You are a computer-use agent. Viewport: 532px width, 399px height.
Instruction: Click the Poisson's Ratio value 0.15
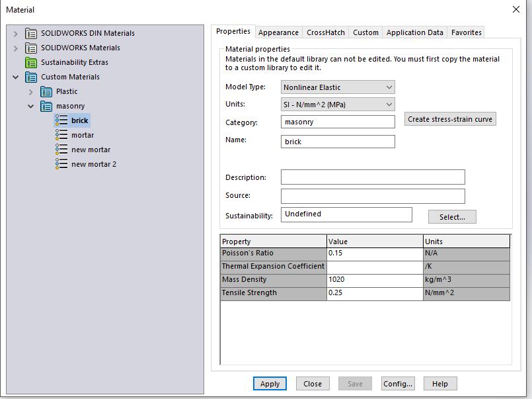click(x=375, y=253)
